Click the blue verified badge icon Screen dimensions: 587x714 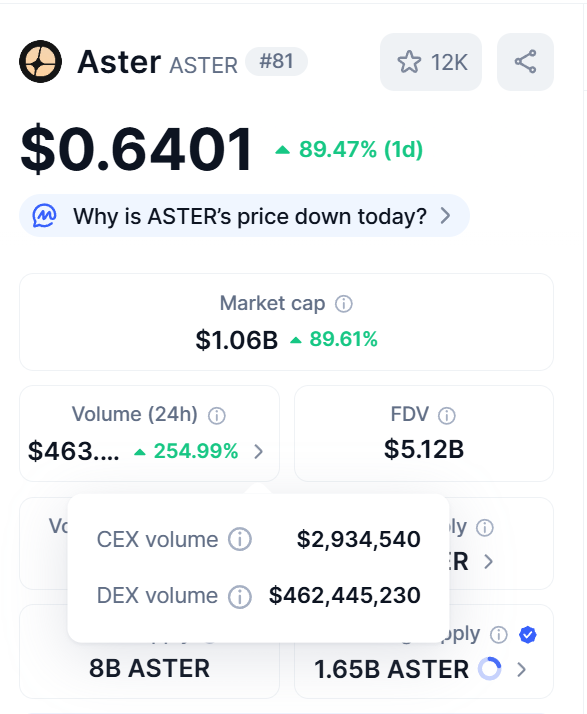tap(528, 634)
